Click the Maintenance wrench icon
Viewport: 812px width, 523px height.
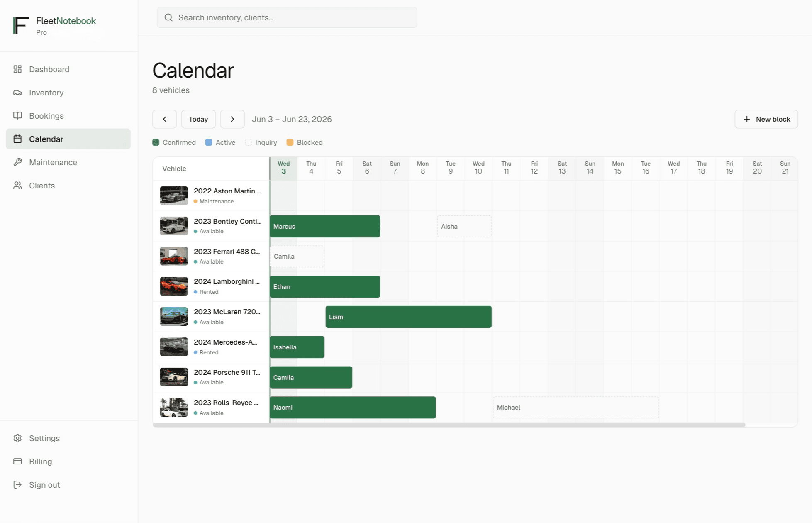pyautogui.click(x=17, y=162)
